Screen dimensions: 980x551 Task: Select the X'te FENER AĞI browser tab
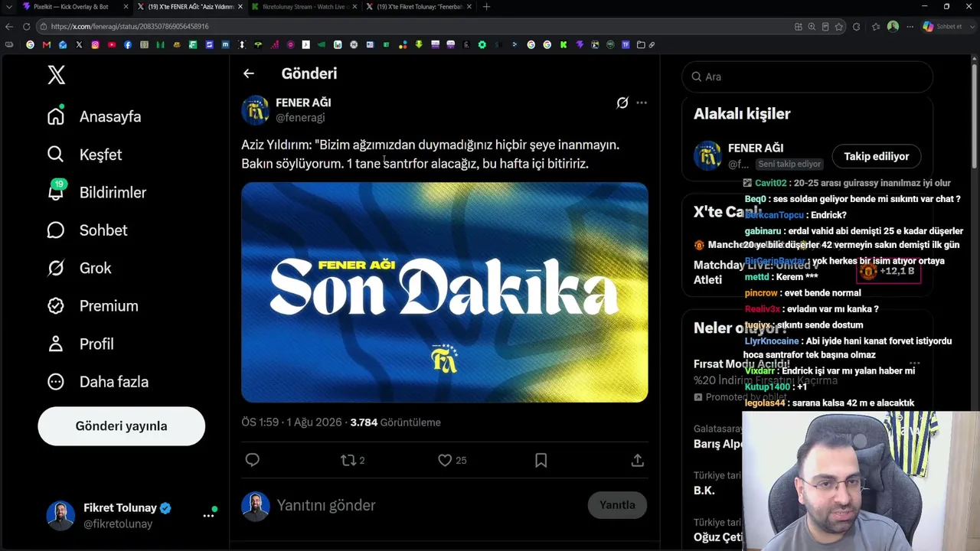click(x=188, y=7)
